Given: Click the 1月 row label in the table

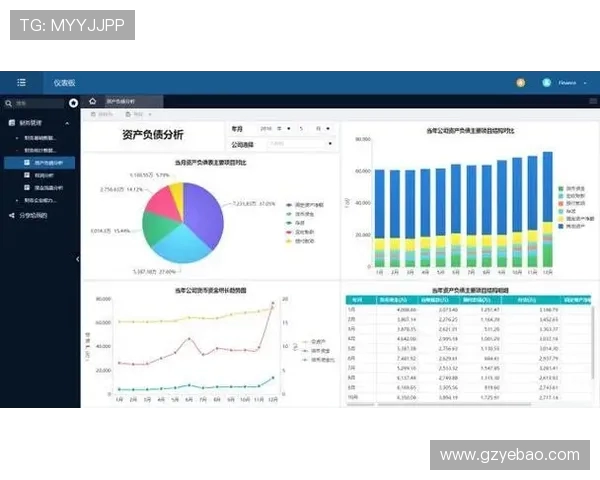Looking at the screenshot, I should [x=351, y=309].
